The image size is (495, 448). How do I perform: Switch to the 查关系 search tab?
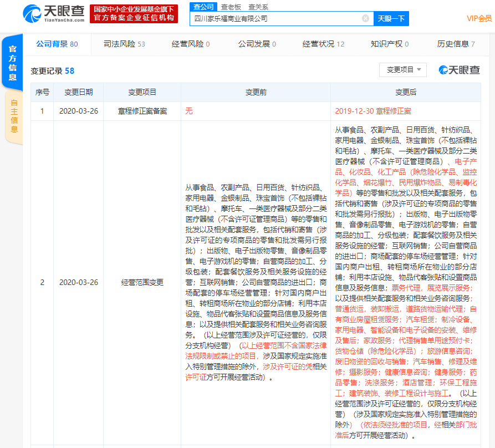tap(258, 7)
